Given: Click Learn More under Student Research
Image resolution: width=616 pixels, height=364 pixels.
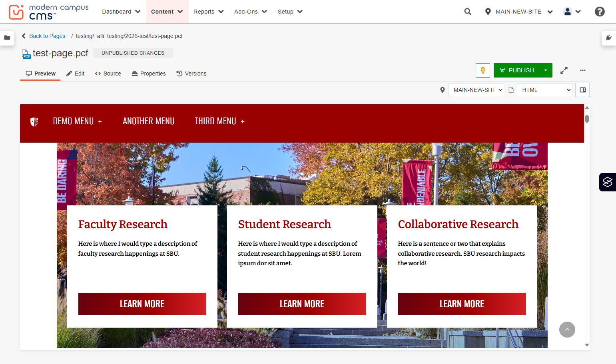Looking at the screenshot, I should click(x=302, y=304).
